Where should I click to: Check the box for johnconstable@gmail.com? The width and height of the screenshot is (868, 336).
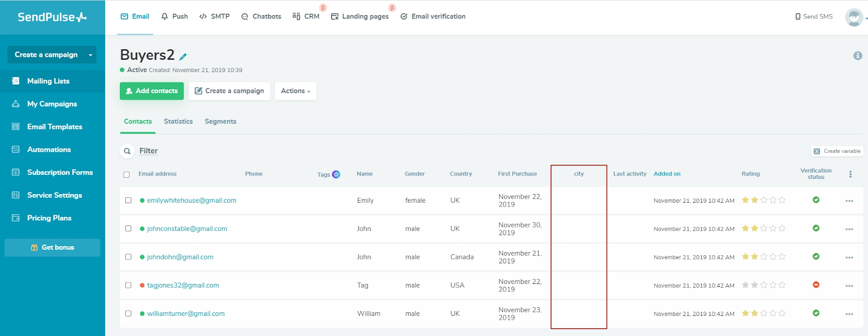click(128, 229)
